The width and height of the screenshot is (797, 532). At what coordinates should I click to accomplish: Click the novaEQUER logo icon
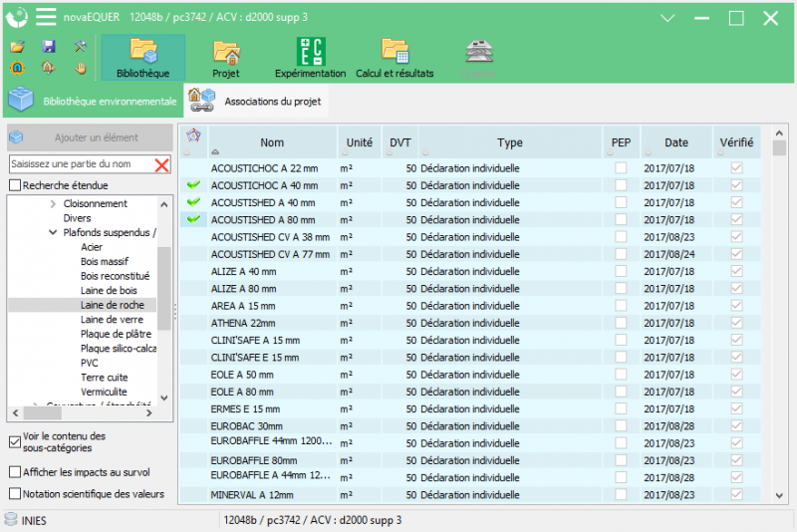17,17
